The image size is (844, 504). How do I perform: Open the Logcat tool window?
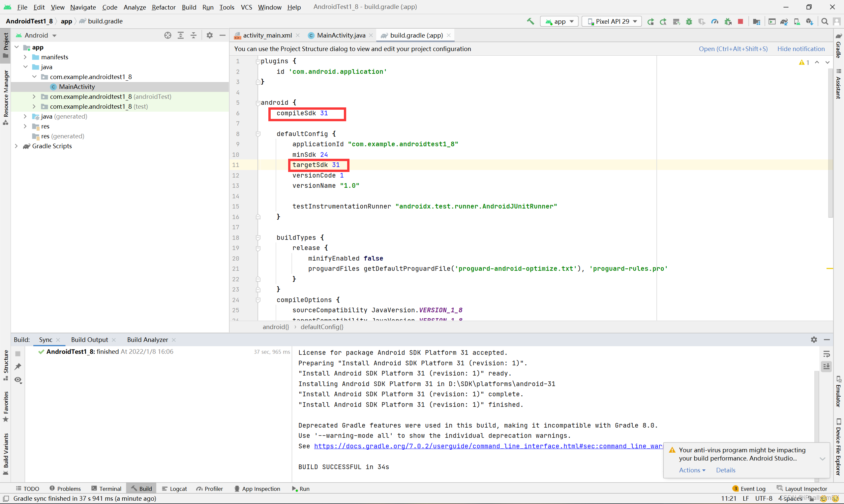pos(174,489)
